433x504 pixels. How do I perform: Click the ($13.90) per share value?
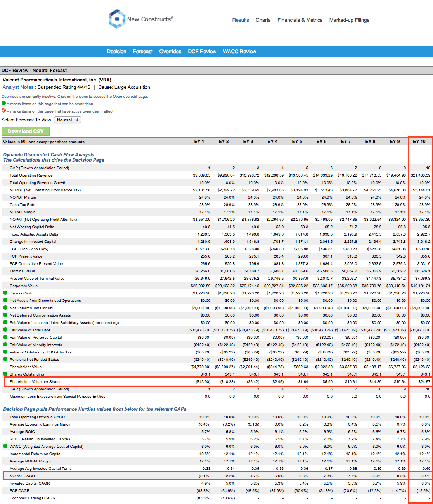coord(203,382)
